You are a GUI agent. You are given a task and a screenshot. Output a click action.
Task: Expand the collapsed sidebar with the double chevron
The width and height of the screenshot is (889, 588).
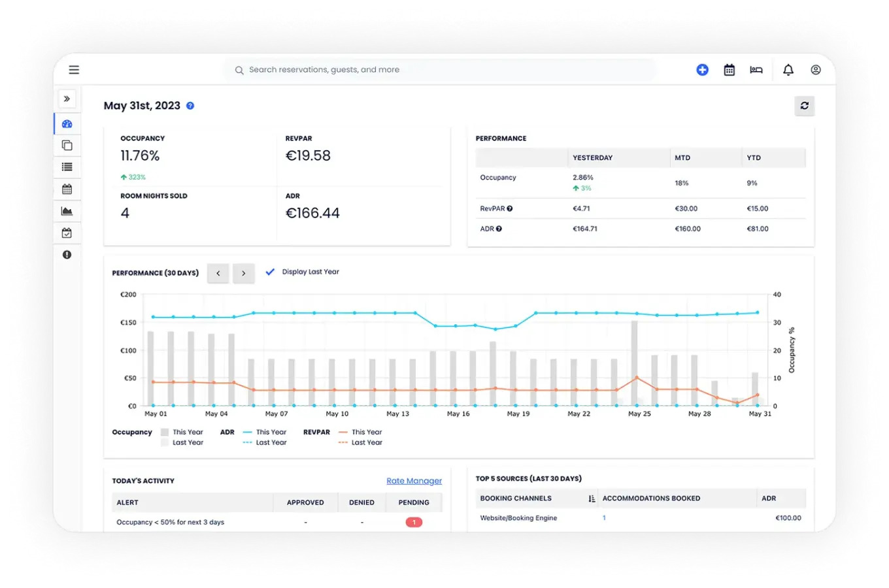[67, 99]
